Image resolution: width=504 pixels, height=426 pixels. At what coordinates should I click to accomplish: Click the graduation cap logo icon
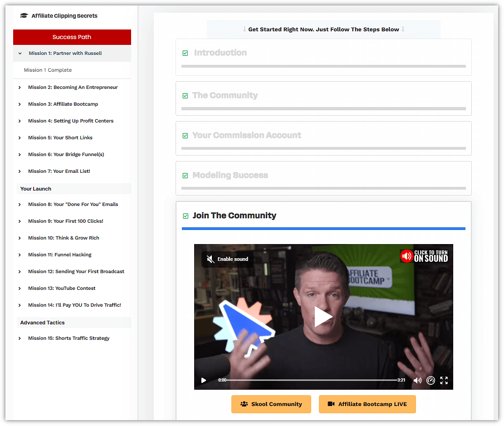24,15
